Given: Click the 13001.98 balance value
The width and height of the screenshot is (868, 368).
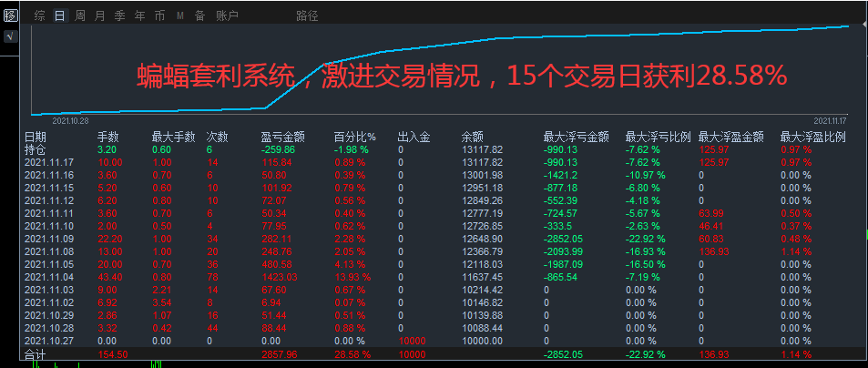Looking at the screenshot, I should tap(482, 176).
